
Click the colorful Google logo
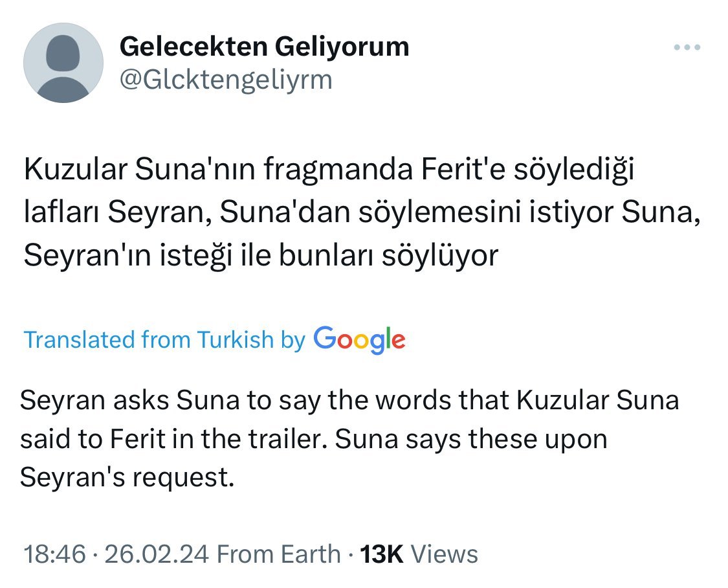pos(359,339)
